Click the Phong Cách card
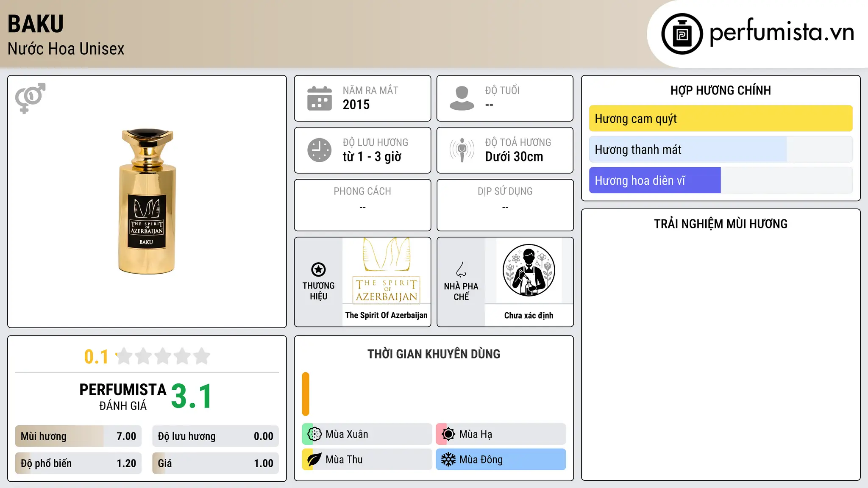Screen dimensions: 868x488 click(x=363, y=205)
